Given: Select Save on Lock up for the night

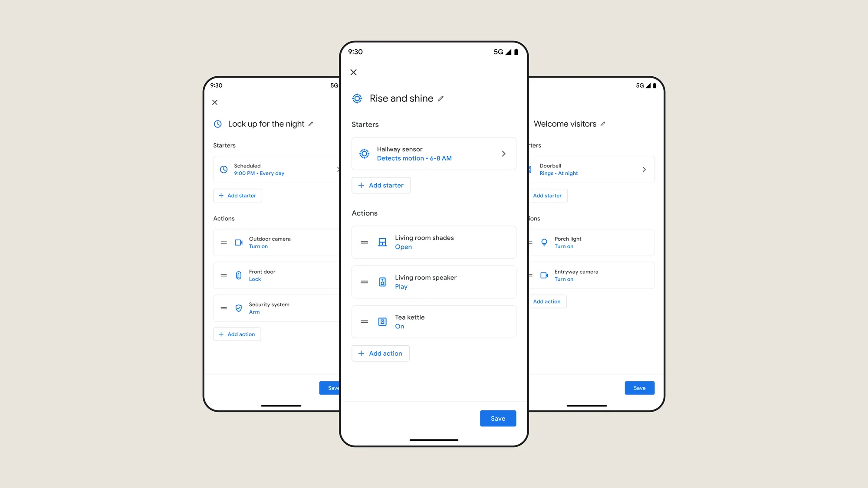Looking at the screenshot, I should coord(332,388).
